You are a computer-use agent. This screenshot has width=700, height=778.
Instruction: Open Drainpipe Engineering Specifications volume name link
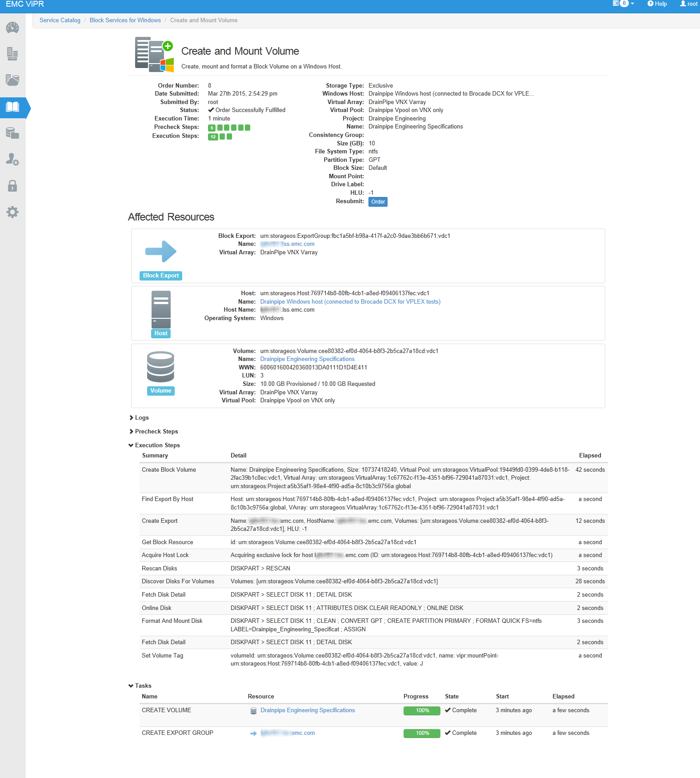[308, 359]
